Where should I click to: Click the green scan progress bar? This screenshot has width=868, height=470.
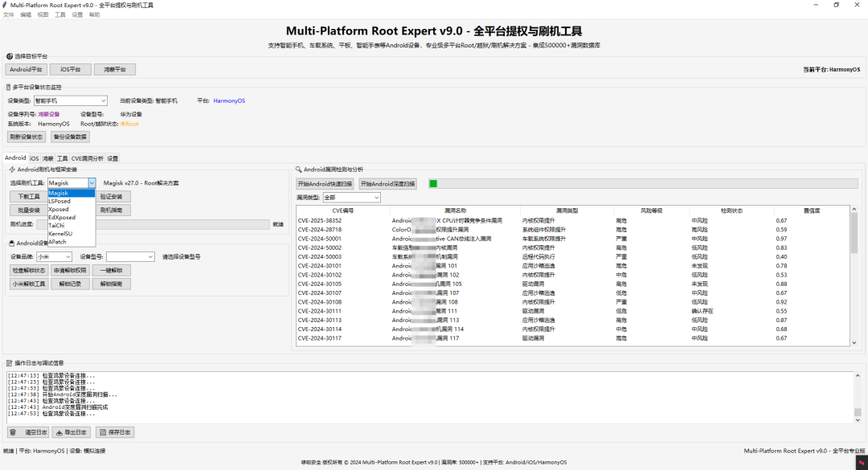pyautogui.click(x=643, y=184)
